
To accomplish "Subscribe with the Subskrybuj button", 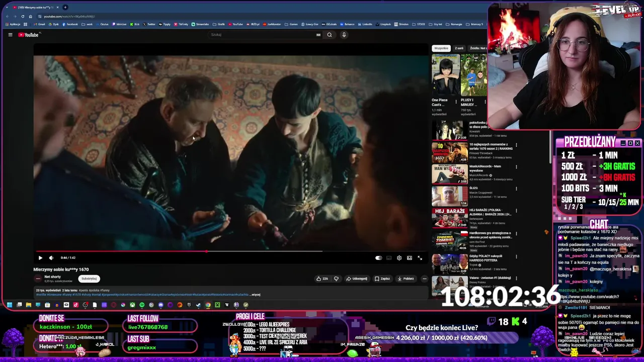I will pyautogui.click(x=89, y=279).
